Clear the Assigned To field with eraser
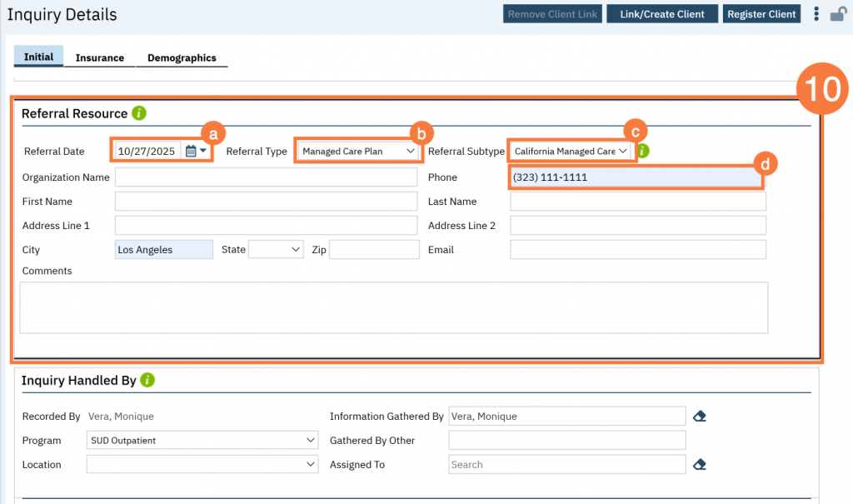 tap(700, 464)
